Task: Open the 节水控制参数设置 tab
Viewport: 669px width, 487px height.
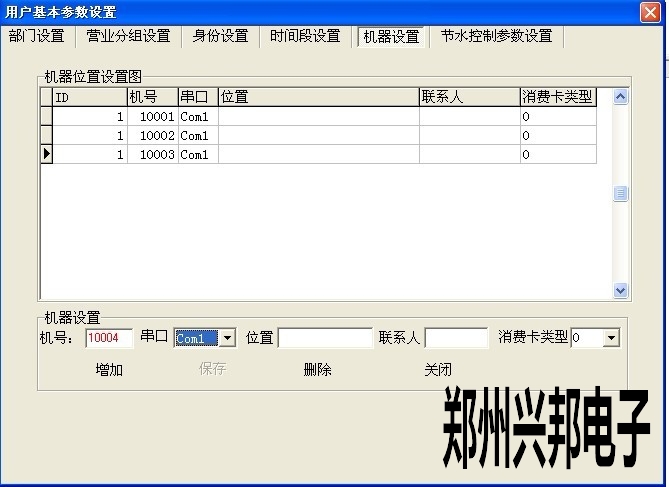Action: click(x=496, y=36)
